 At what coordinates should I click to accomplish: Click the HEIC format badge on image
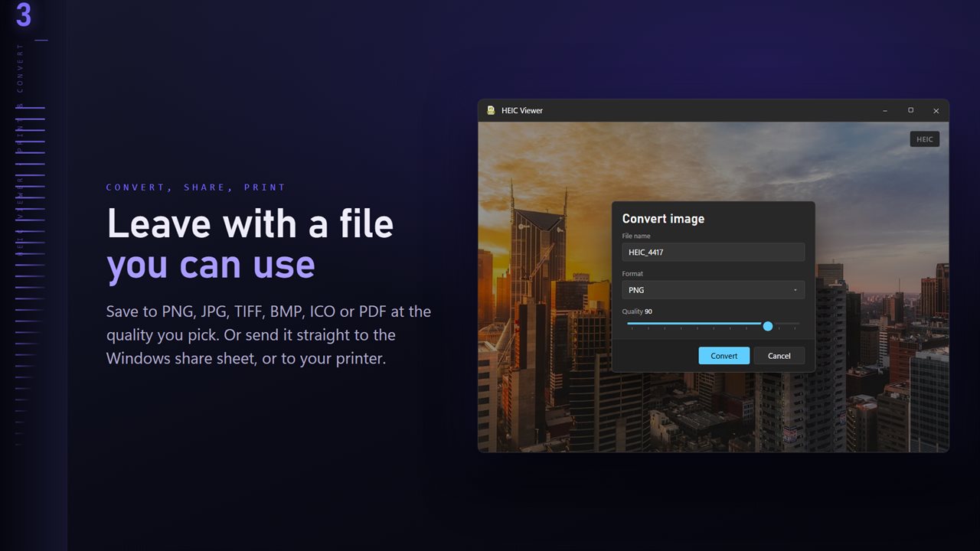(924, 139)
